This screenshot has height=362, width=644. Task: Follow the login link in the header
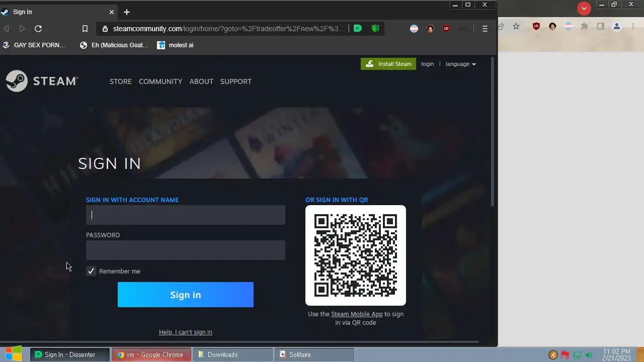(x=428, y=64)
